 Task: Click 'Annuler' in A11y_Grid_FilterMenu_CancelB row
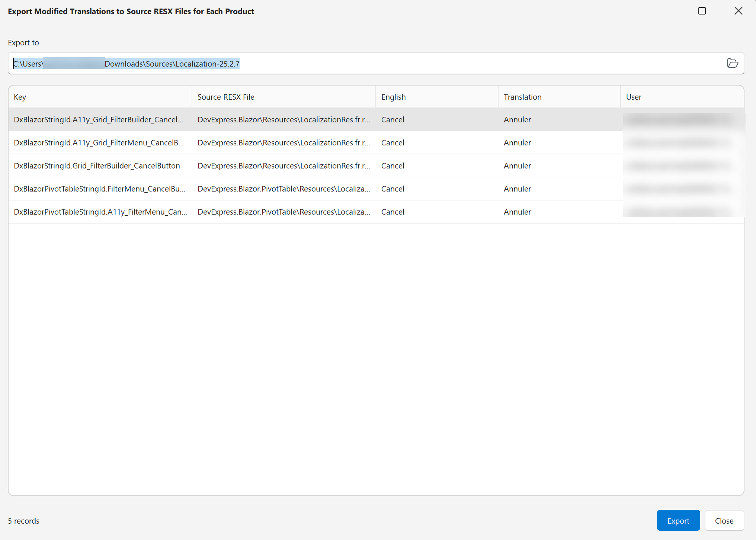559,143
